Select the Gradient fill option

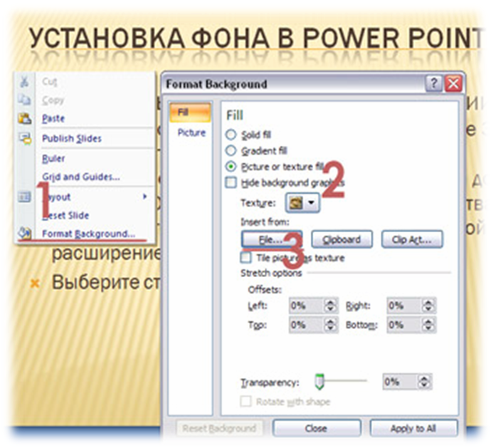tap(231, 151)
